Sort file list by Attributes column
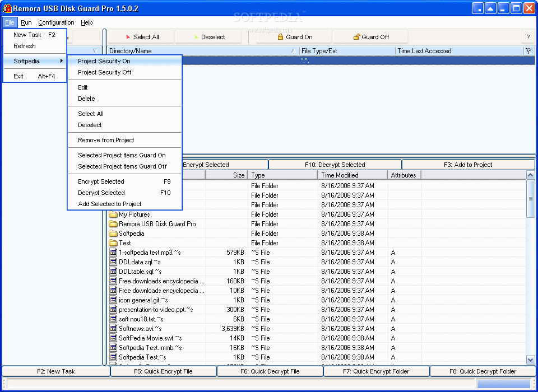Image resolution: width=538 pixels, height=392 pixels. click(x=405, y=175)
